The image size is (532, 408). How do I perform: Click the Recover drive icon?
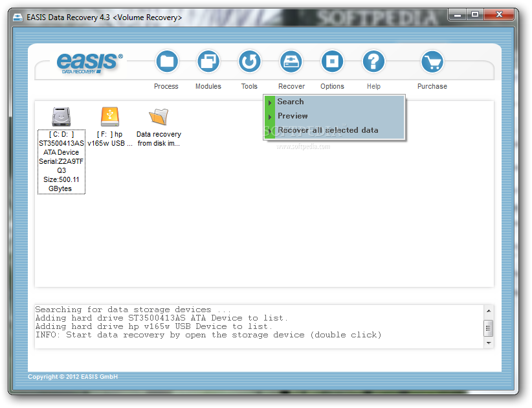click(x=291, y=62)
